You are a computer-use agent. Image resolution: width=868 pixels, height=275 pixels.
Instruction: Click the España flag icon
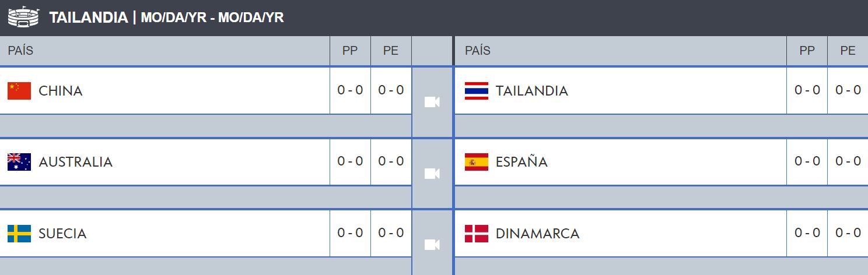click(477, 161)
